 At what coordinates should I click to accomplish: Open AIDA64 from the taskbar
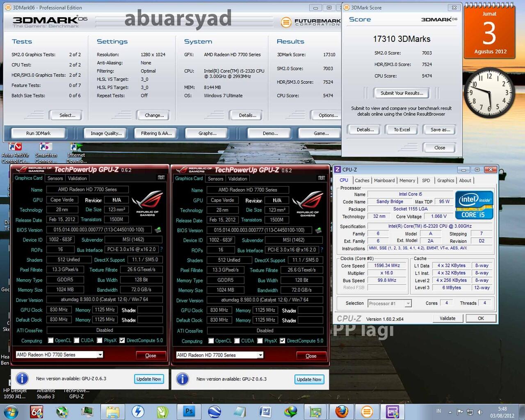tap(37, 411)
